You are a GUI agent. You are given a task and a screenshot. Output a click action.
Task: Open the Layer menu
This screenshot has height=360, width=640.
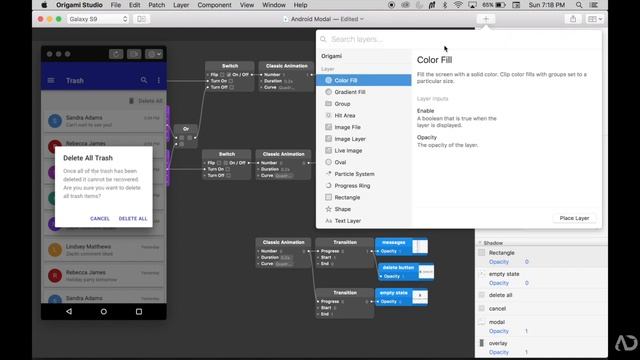(181, 5)
